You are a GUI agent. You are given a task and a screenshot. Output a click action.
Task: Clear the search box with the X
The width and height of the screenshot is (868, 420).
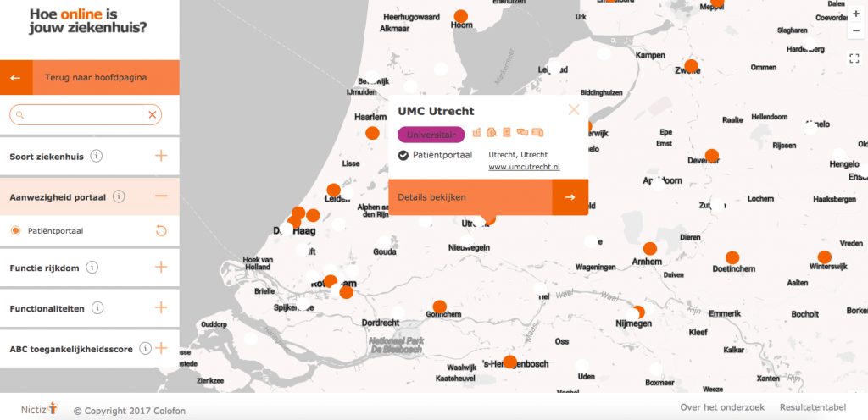coord(153,115)
